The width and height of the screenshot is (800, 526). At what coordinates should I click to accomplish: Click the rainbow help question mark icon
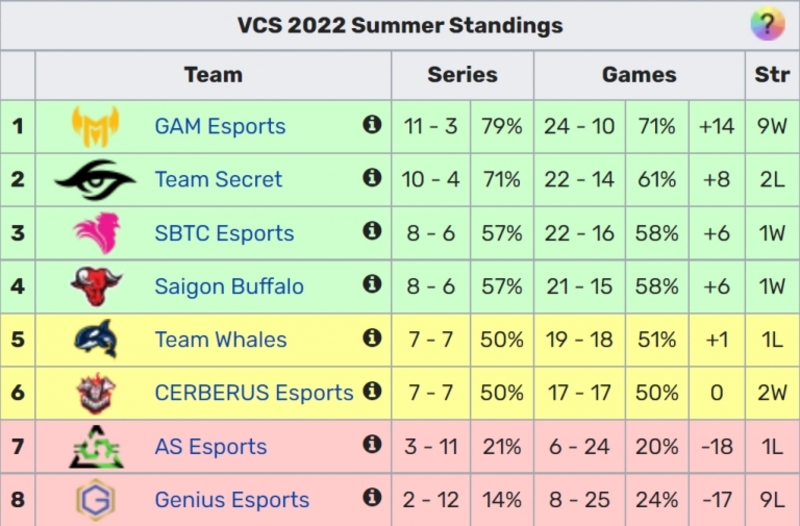coord(767,23)
